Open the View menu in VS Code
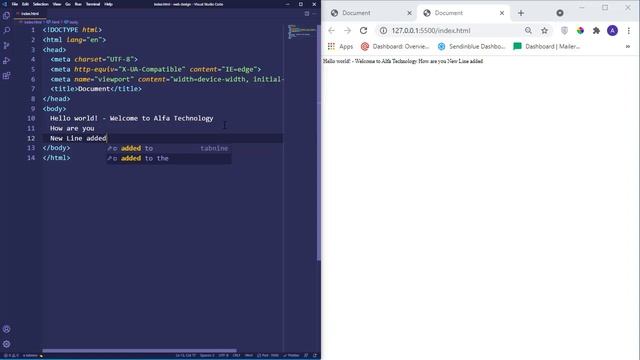This screenshot has height=360, width=640. tap(57, 4)
